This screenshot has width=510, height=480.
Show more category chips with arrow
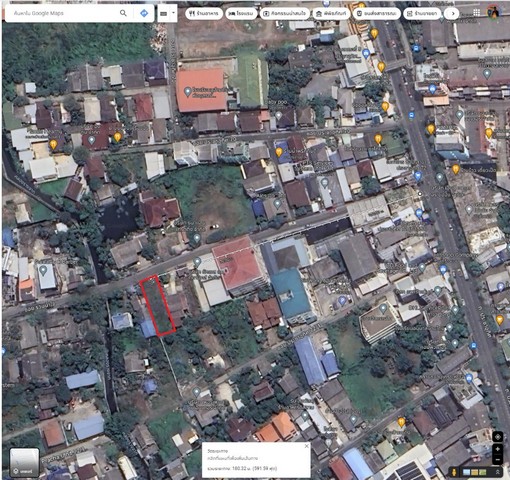click(452, 14)
